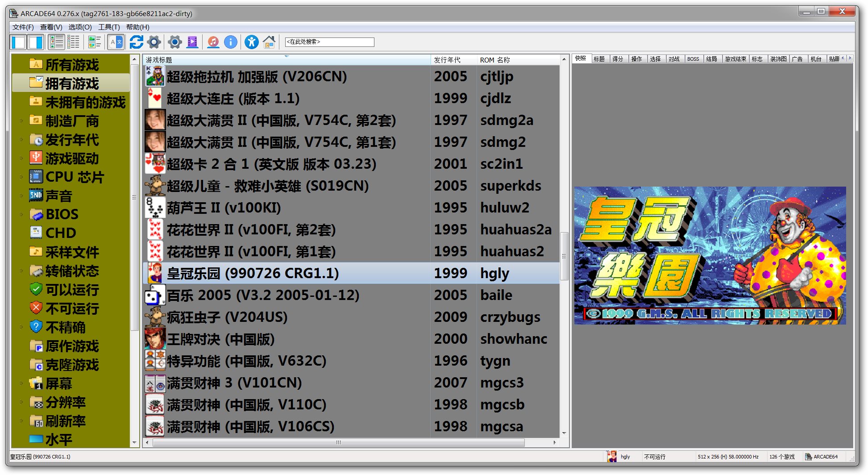Expand the 转储状态 tree node
This screenshot has height=475, width=868.
pos(21,271)
